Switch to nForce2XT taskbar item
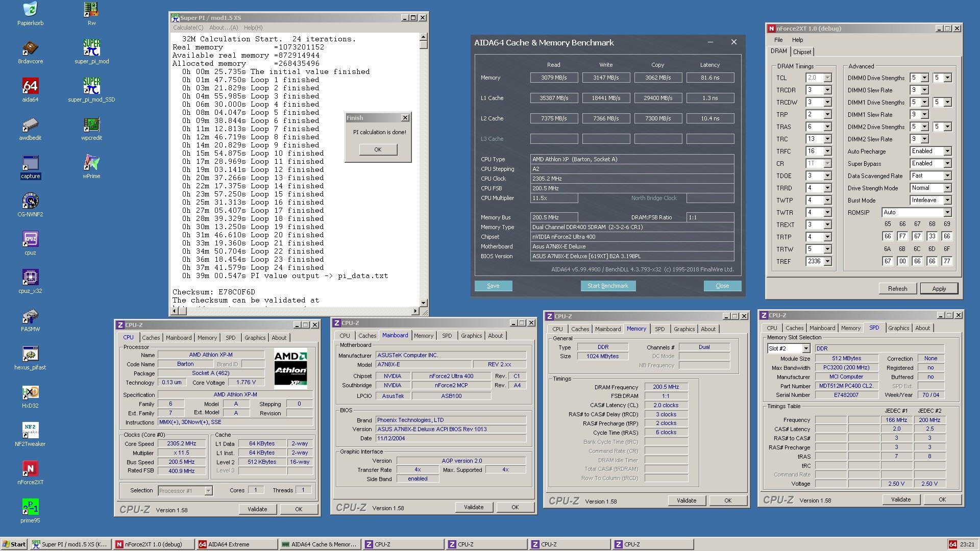Image resolution: width=980 pixels, height=551 pixels. click(x=153, y=544)
